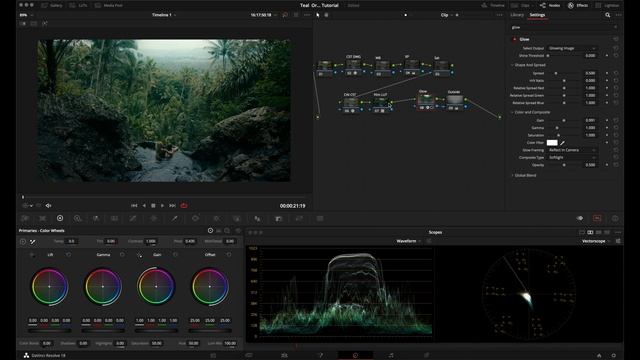The height and width of the screenshot is (360, 640).
Task: Toggle the viewer audio mute speaker
Action: pyautogui.click(x=48, y=206)
